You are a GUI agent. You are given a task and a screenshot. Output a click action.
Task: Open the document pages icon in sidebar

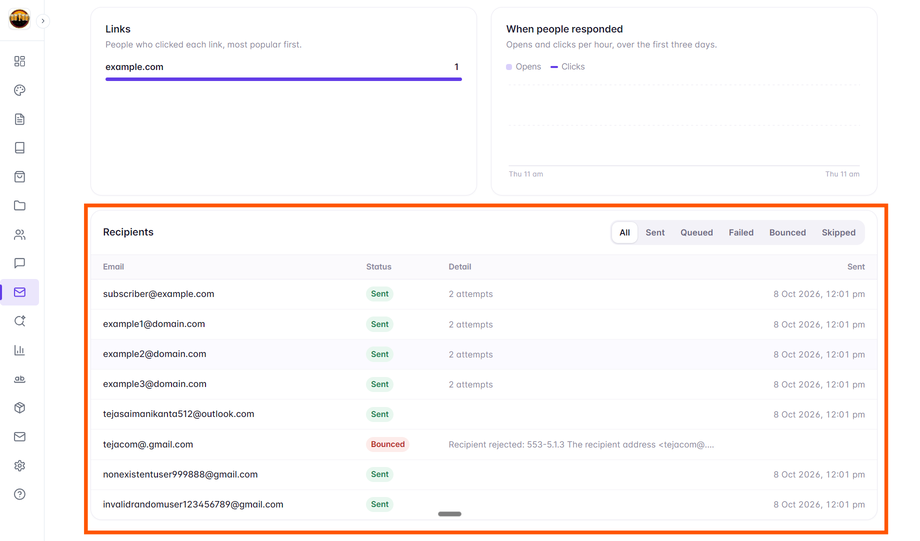click(19, 119)
